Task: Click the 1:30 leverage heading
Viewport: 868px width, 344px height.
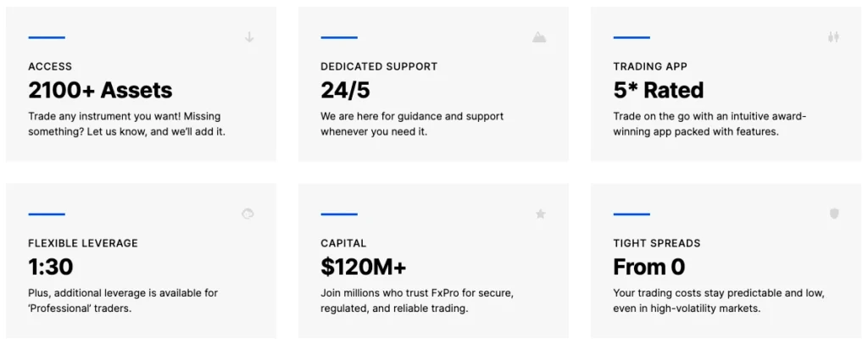Action: 50,267
